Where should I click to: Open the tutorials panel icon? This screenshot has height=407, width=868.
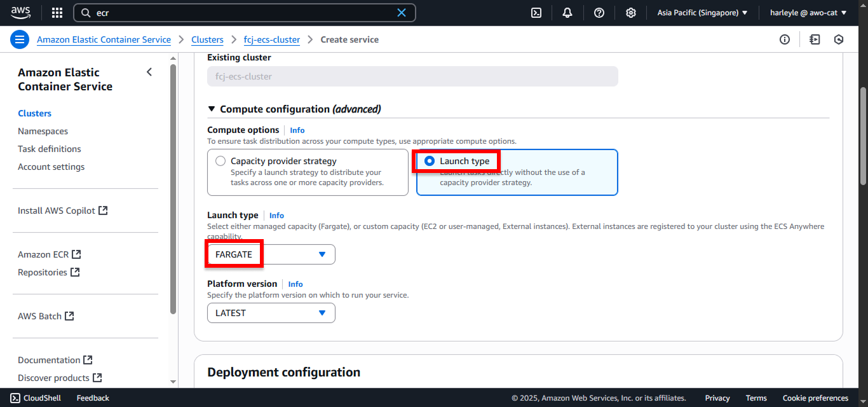815,39
